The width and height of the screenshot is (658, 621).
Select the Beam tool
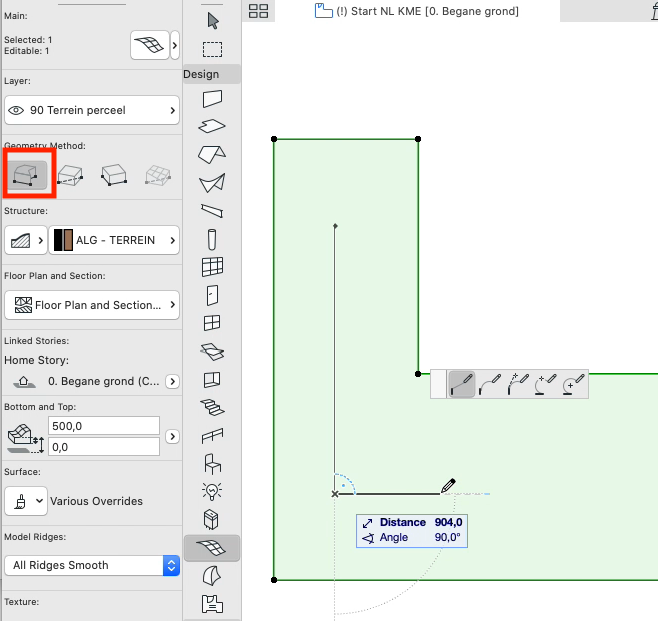[212, 211]
